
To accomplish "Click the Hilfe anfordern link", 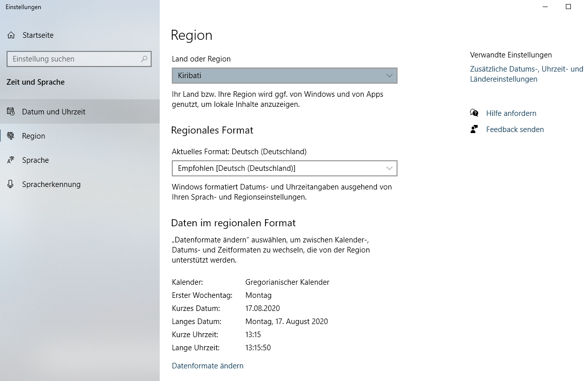I will (511, 113).
